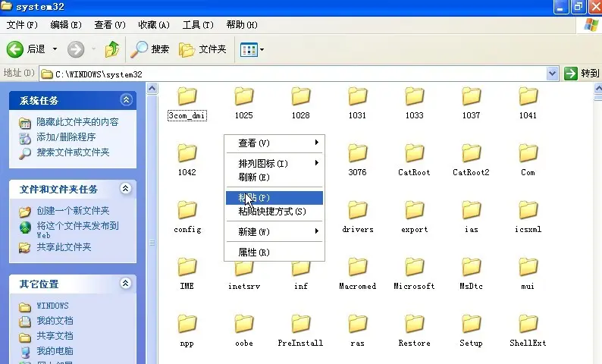Open the 3com_dmi folder icon
602x364 pixels.
click(187, 96)
